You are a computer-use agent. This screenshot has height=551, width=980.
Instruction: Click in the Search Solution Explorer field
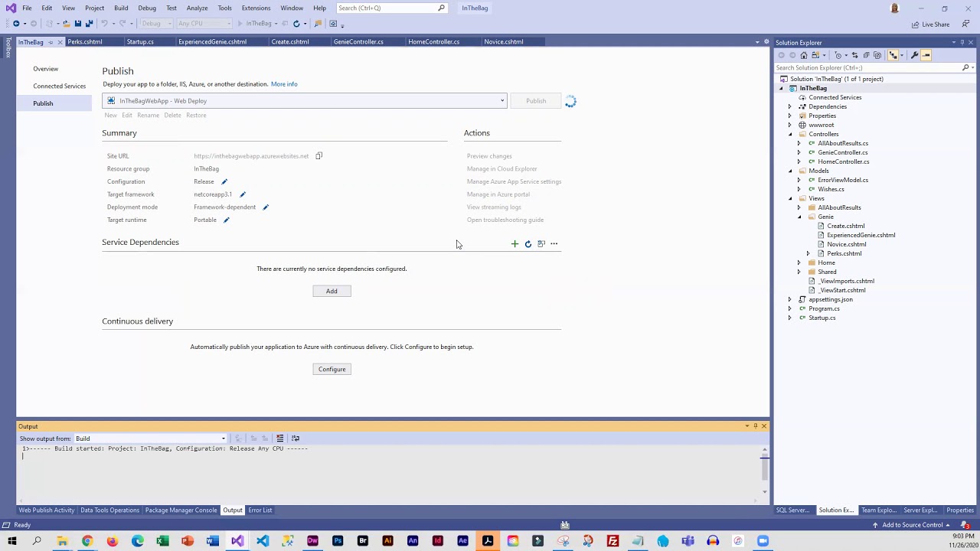point(868,67)
